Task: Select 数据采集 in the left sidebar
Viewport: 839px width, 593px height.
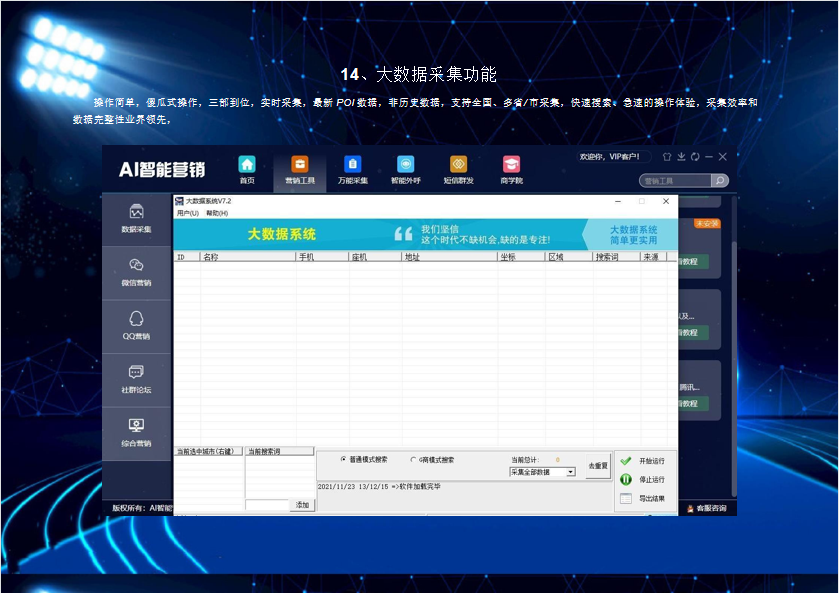Action: pos(136,218)
